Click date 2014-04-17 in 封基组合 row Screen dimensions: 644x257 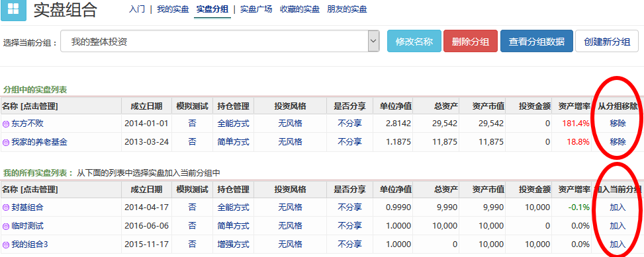[x=146, y=207]
